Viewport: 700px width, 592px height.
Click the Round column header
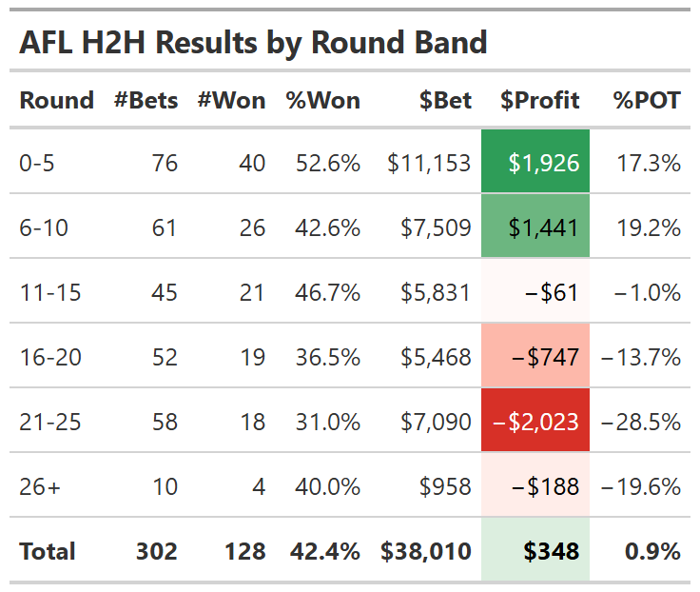56,100
